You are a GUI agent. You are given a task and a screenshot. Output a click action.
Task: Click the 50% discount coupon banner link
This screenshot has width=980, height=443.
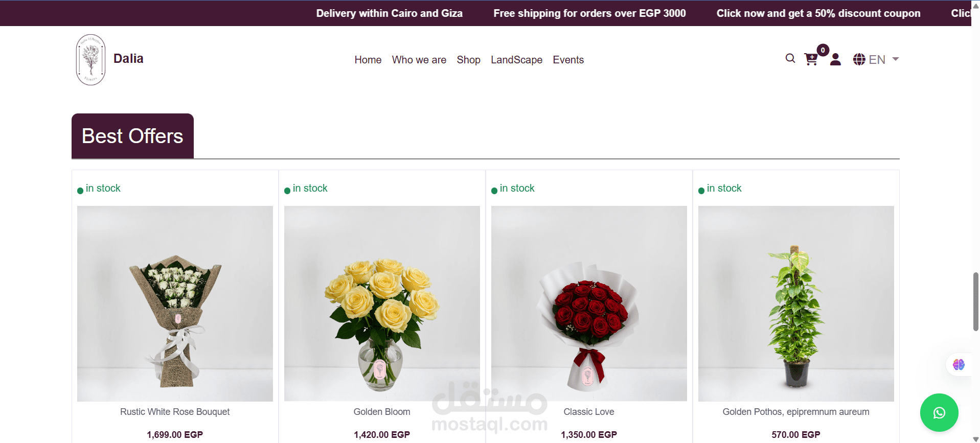coord(818,13)
